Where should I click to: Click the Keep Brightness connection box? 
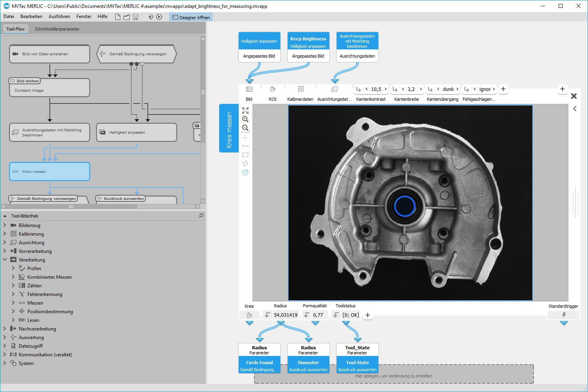tap(308, 47)
